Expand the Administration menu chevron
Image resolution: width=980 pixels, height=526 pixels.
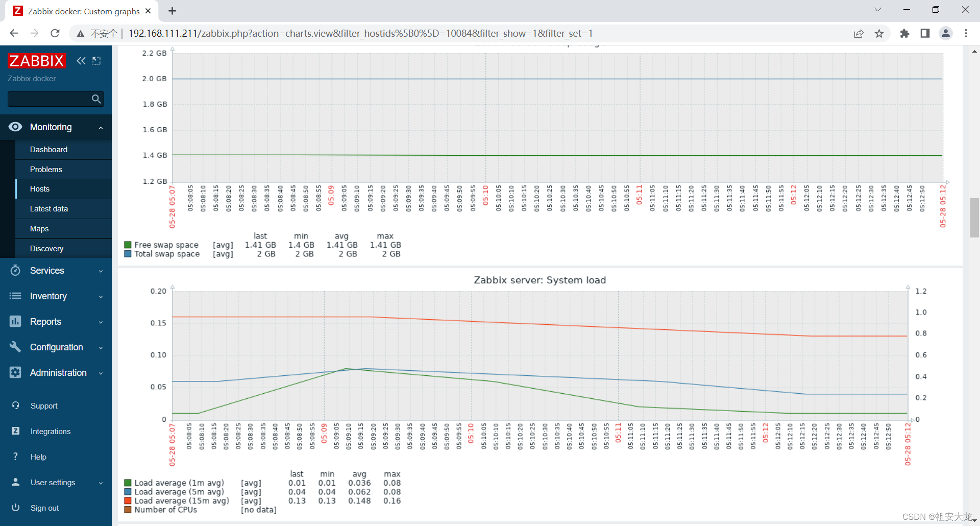tap(101, 373)
